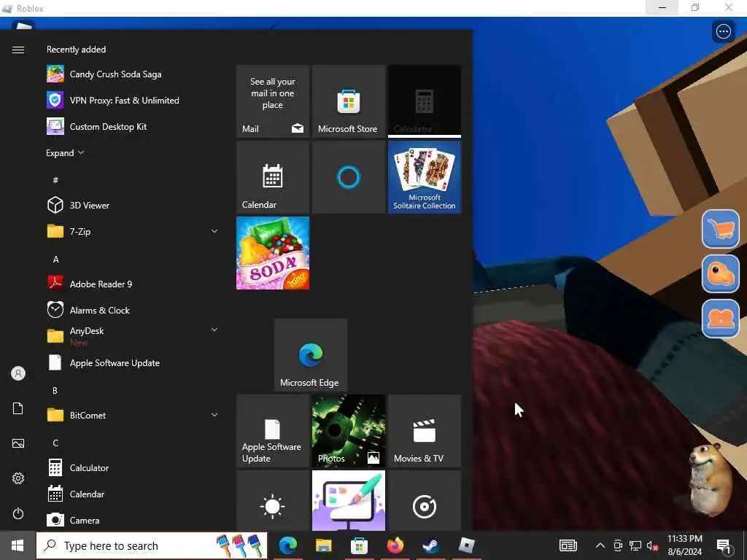Open Apple Software Update in app list
The image size is (747, 560).
(132, 363)
